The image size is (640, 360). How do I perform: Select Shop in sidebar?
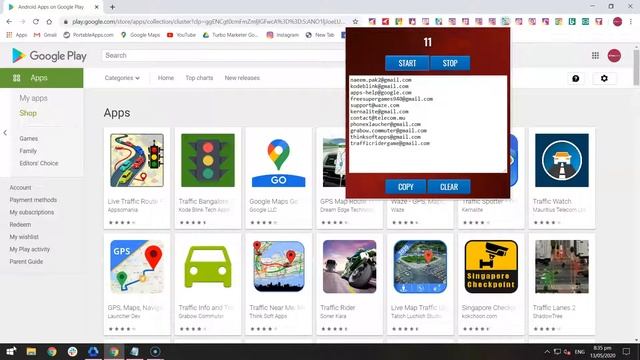(x=28, y=113)
